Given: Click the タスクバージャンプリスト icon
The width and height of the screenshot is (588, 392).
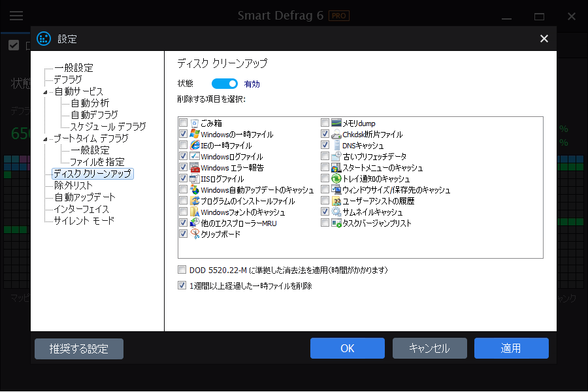Looking at the screenshot, I should pos(336,223).
